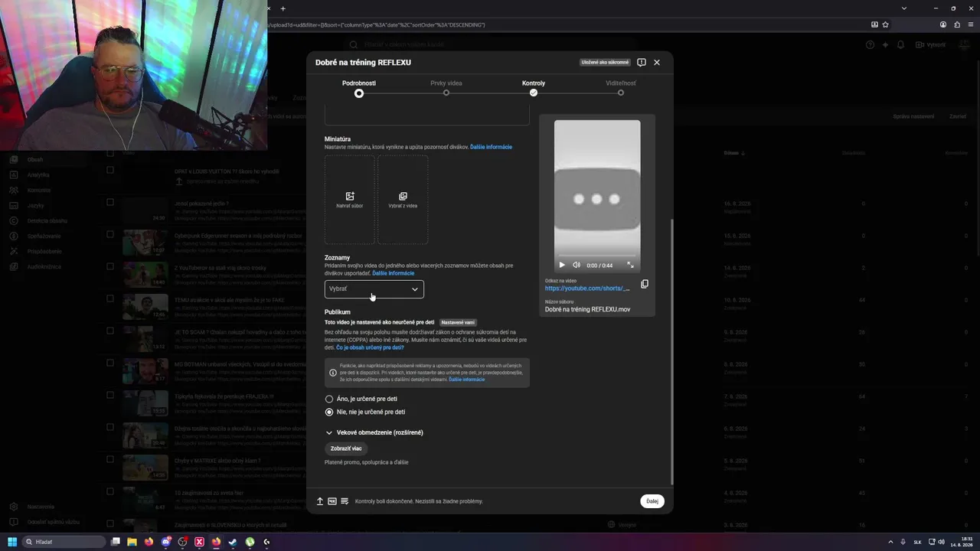980x551 pixels.
Task: Mute the video preview volume
Action: pyautogui.click(x=577, y=265)
